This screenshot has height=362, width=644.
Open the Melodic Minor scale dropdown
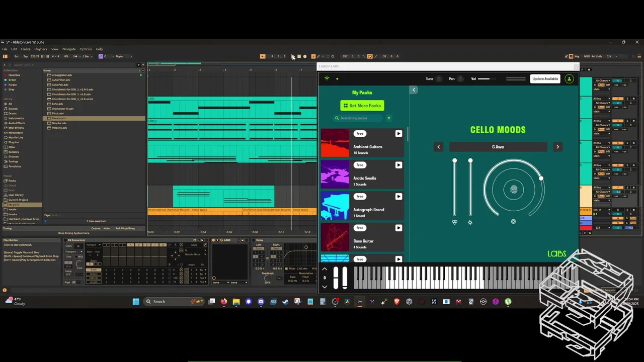pos(195,254)
